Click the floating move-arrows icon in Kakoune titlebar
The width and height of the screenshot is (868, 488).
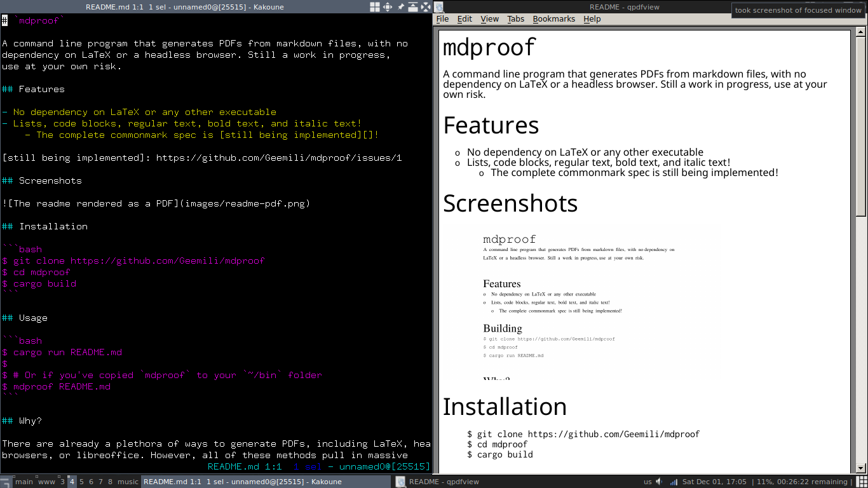pyautogui.click(x=388, y=7)
